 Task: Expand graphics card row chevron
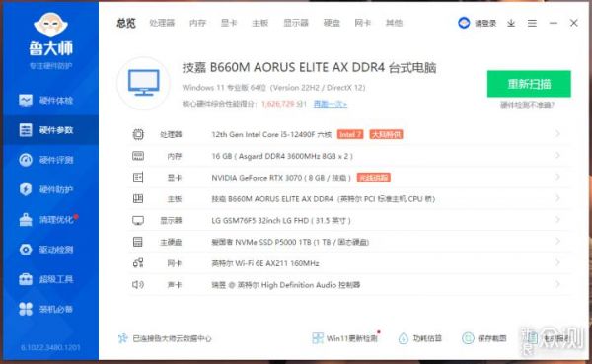tap(557, 178)
